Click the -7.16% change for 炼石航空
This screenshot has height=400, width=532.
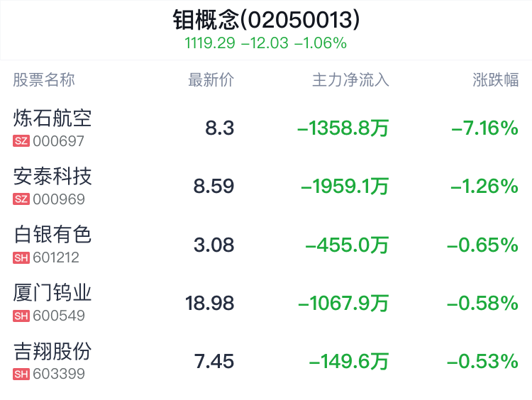coord(485,128)
